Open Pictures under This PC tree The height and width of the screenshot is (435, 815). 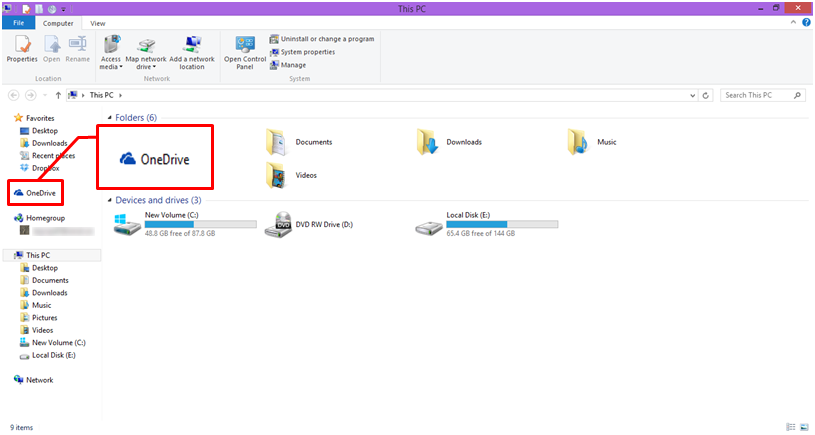pos(38,318)
